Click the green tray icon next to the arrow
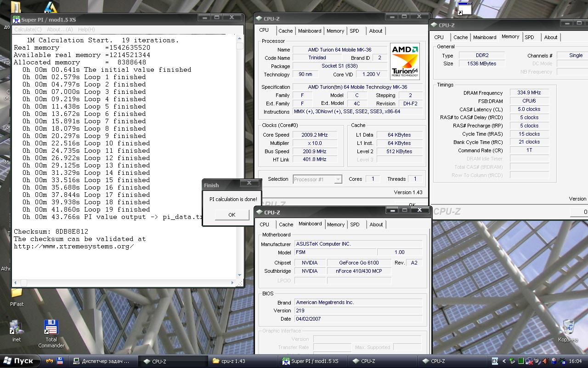This screenshot has height=368, width=588. (512, 361)
